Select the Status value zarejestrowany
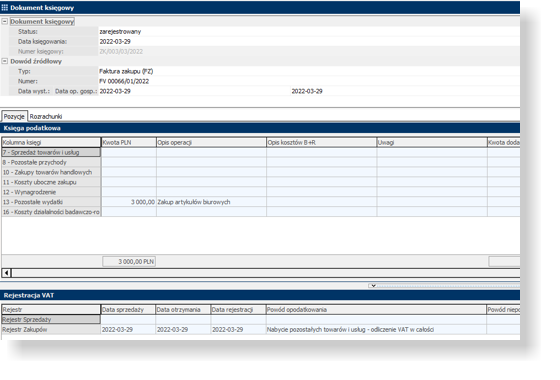Screen dimensions: 560x380 coord(120,31)
